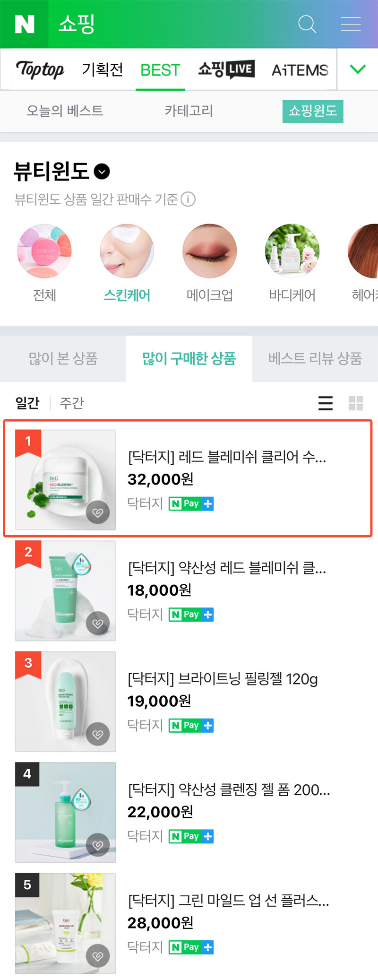Open 브라이트닝 필링젤 120g product link
The height and width of the screenshot is (980, 378).
[223, 679]
